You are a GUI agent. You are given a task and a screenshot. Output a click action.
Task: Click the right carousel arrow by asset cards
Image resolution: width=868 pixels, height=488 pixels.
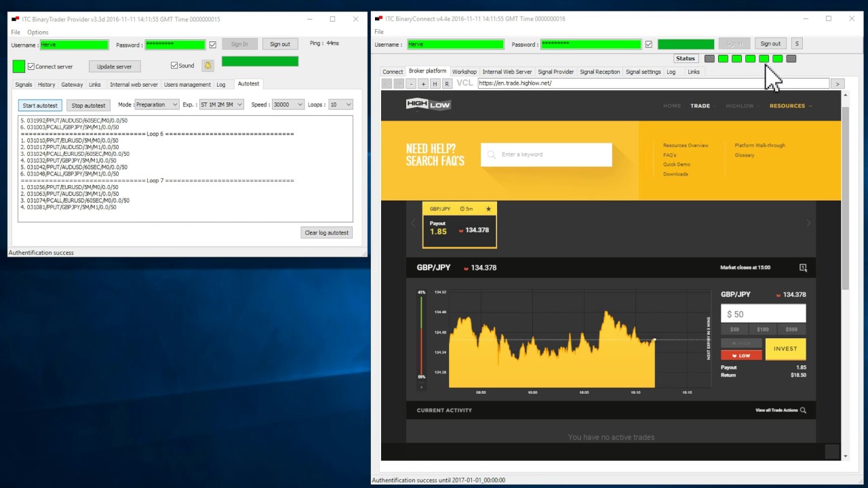point(808,223)
